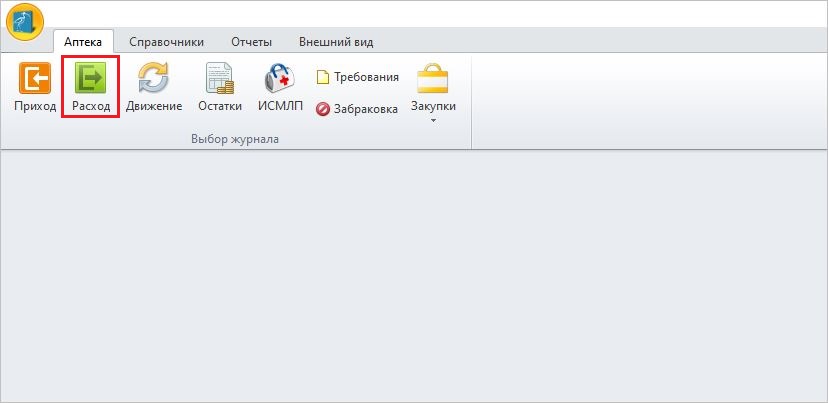Click the Выбор журнала group caption

coord(234,138)
